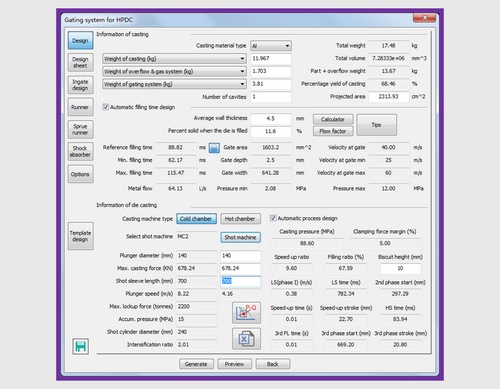500x389 pixels.
Task: Toggle Automatic process design checkbox
Action: (273, 218)
